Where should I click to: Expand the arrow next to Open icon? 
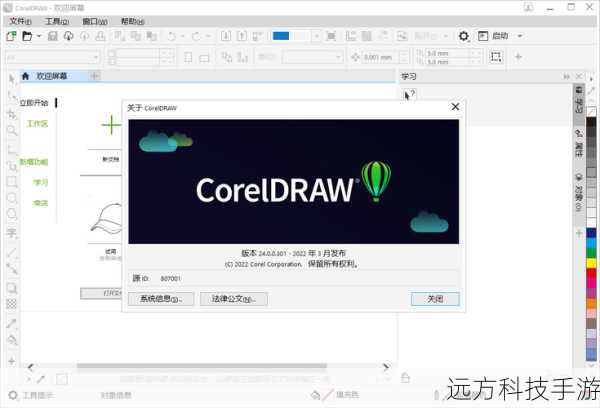click(x=39, y=36)
